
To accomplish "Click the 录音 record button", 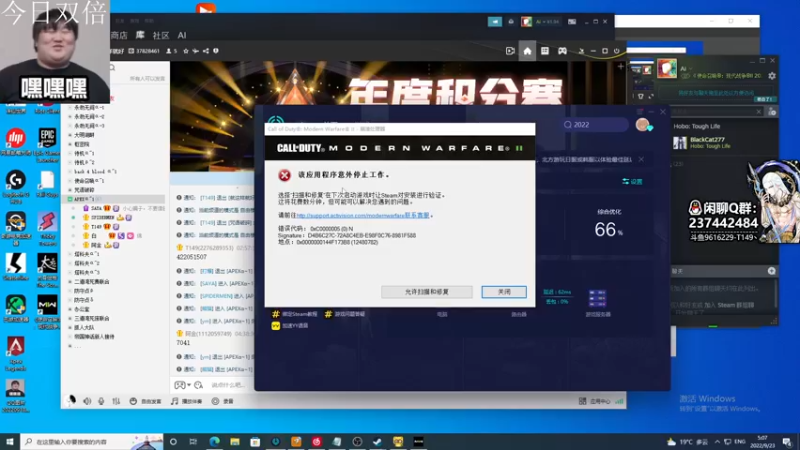I will point(222,402).
